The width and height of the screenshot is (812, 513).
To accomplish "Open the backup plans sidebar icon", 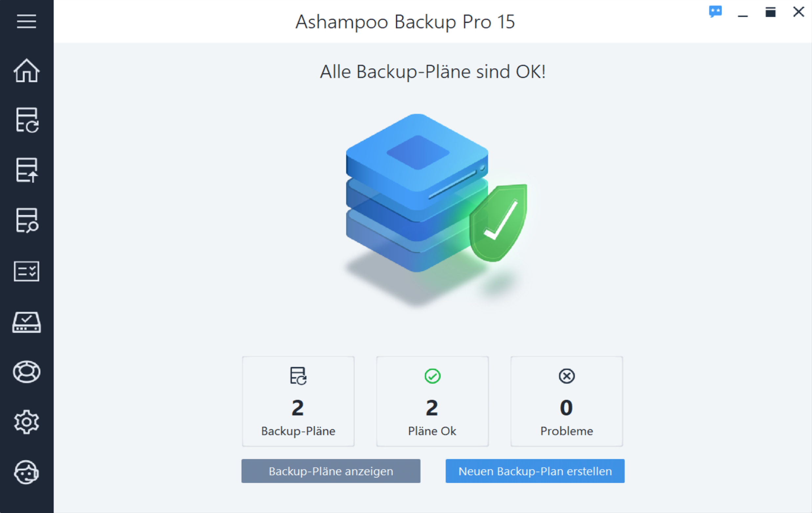I will 26,120.
